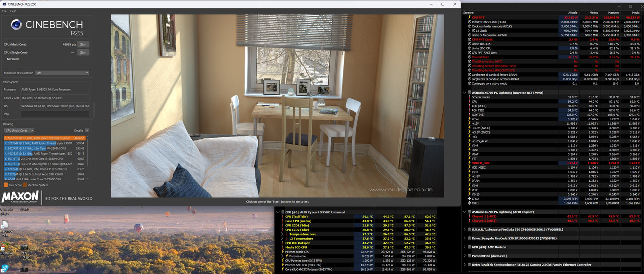The width and height of the screenshot is (644, 274).
Task: Click the orange Your Score legend swatch
Action: coord(5,185)
